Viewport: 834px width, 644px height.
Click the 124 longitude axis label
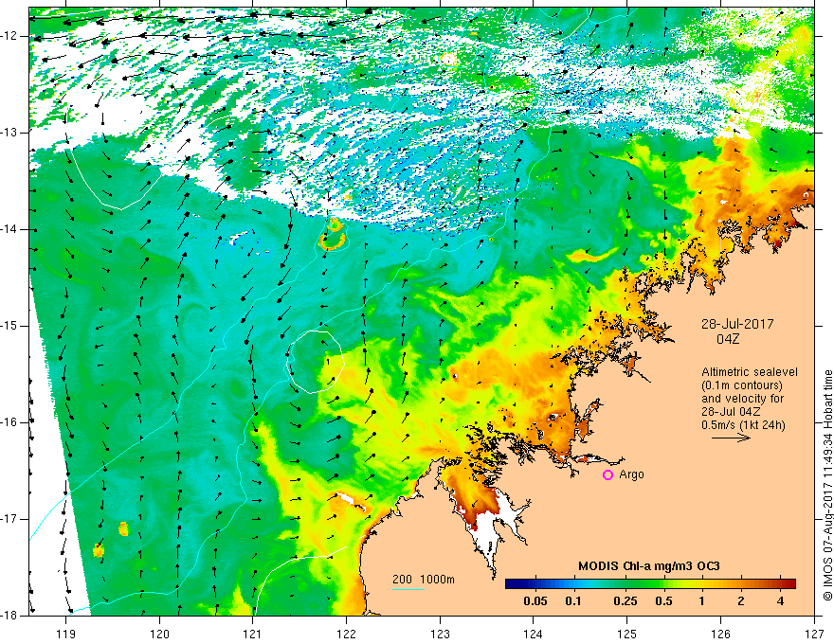coord(534,635)
